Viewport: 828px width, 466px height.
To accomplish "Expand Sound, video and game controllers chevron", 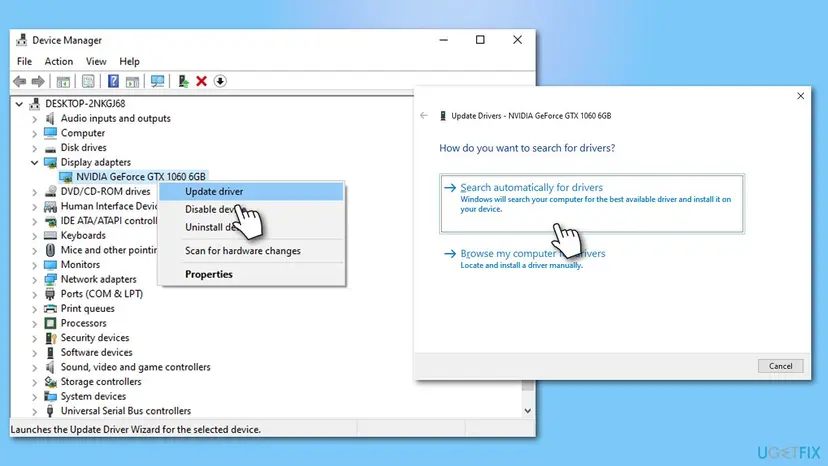I will [x=34, y=367].
